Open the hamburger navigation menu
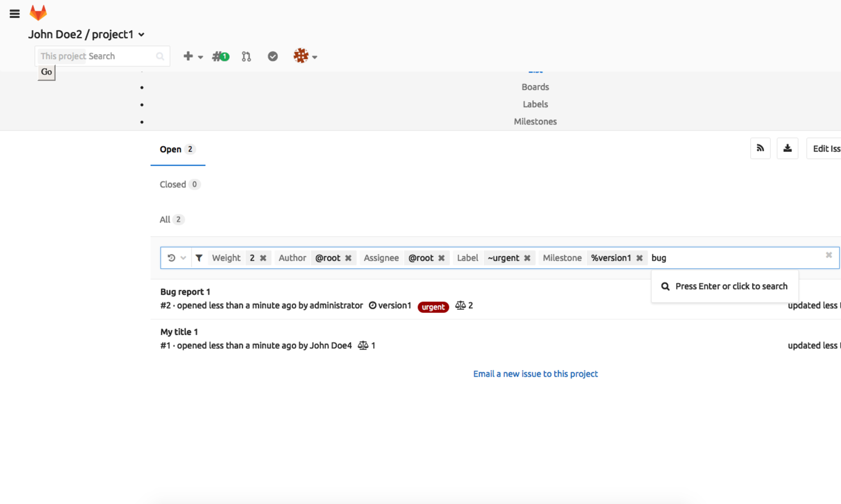Viewport: 841px width, 504px height. tap(14, 14)
